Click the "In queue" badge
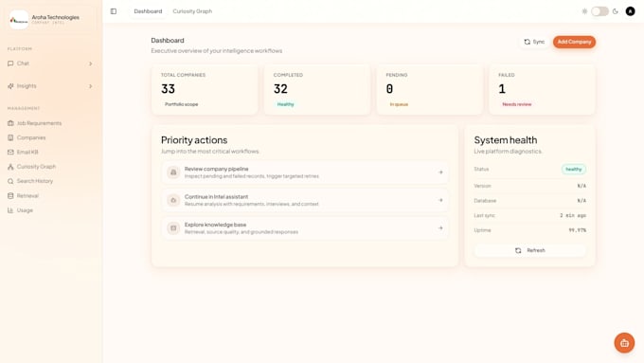 pyautogui.click(x=399, y=104)
